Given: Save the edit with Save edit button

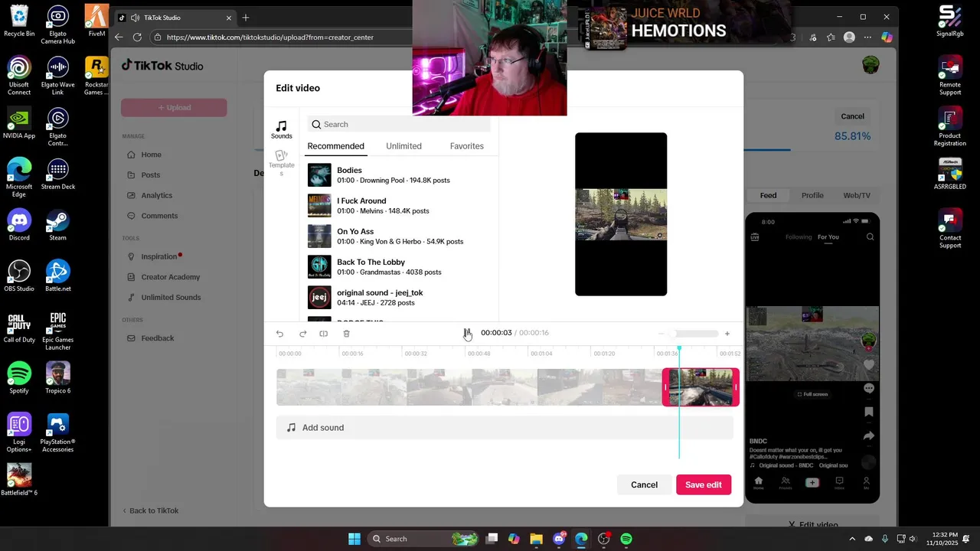Looking at the screenshot, I should tap(704, 484).
